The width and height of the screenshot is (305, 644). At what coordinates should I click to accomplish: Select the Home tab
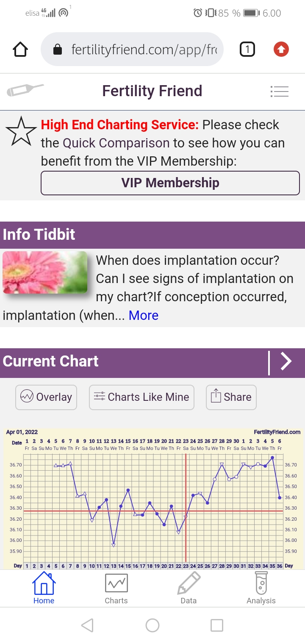click(x=44, y=588)
